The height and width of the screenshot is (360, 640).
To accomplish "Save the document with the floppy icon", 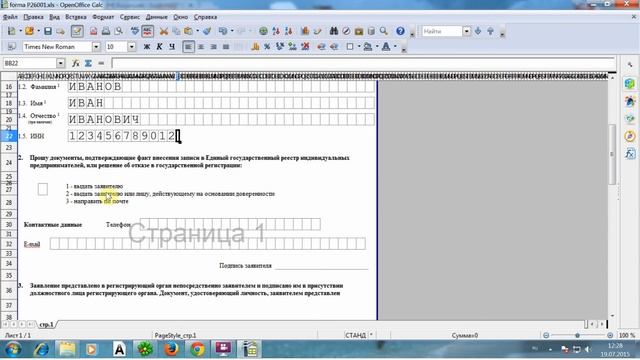I will pyautogui.click(x=48, y=31).
